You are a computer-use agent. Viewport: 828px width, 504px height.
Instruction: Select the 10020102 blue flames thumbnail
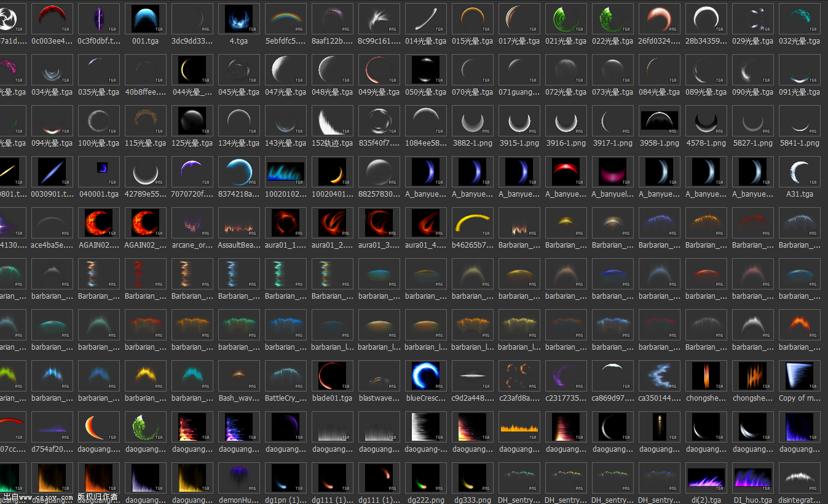pyautogui.click(x=286, y=171)
